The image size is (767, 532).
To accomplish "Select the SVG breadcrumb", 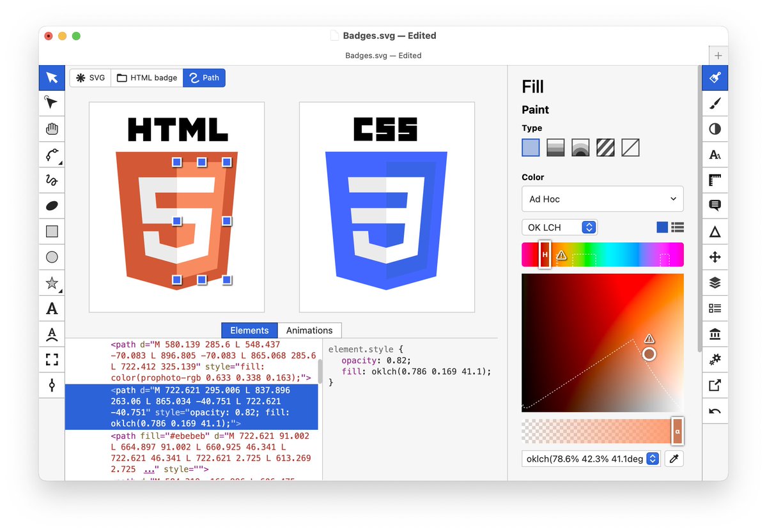I will [90, 78].
